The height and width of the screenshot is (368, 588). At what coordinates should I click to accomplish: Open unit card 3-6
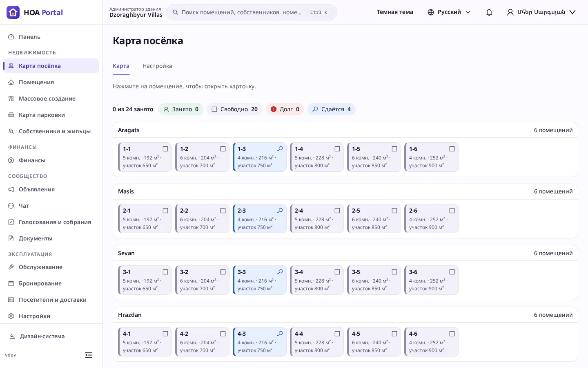click(431, 280)
